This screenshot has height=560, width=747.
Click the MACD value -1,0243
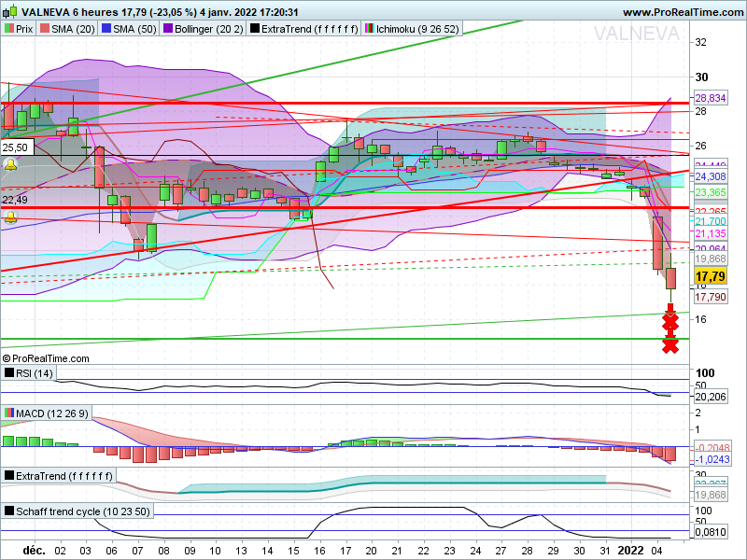[712, 459]
